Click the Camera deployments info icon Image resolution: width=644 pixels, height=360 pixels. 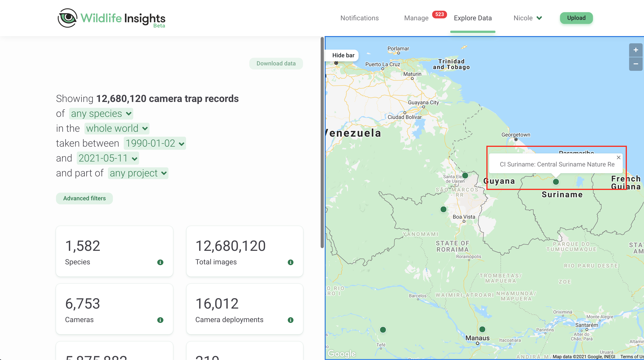[x=290, y=320]
